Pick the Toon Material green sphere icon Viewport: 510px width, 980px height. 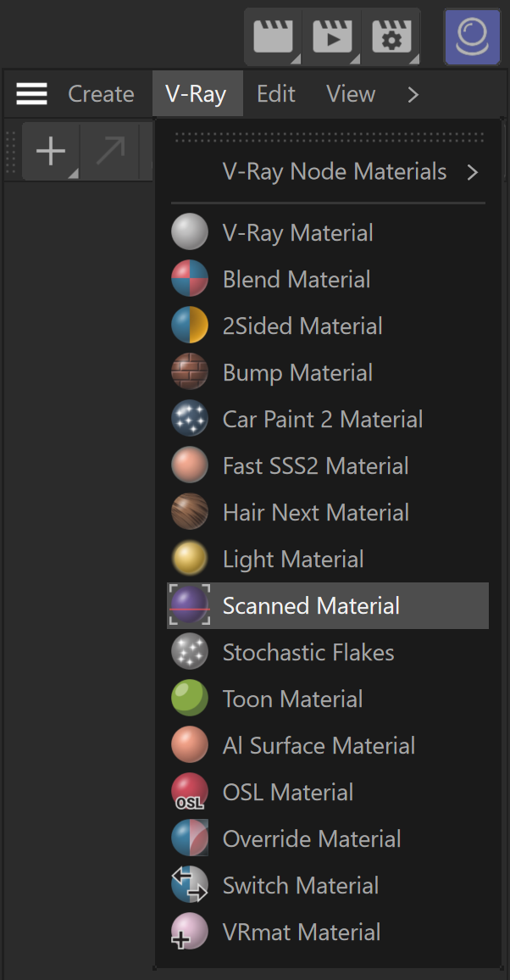coord(190,699)
